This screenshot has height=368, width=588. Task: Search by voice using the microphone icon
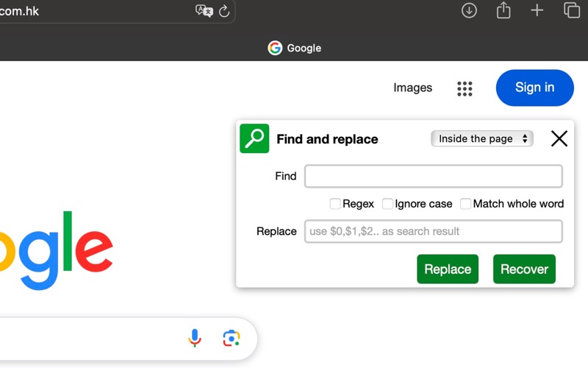tap(195, 338)
